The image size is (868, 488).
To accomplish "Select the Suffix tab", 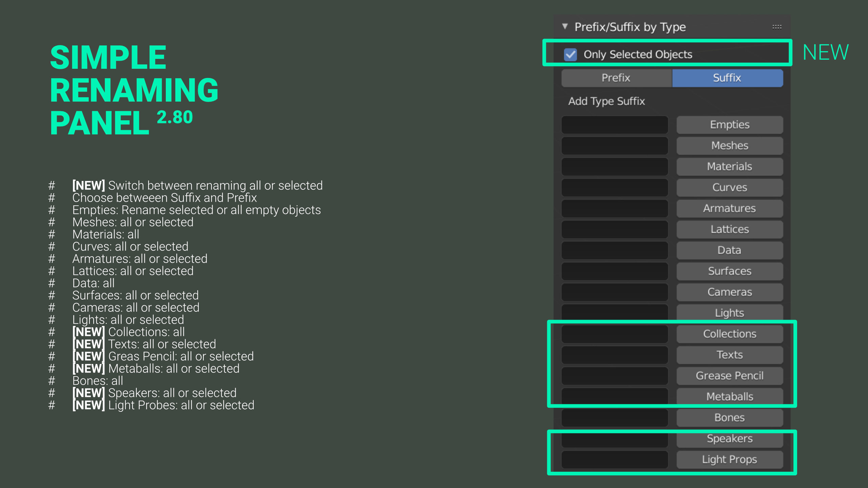I will pos(727,78).
